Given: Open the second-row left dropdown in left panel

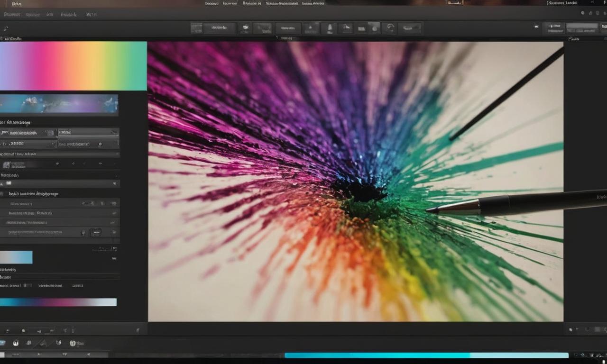Looking at the screenshot, I should point(28,144).
